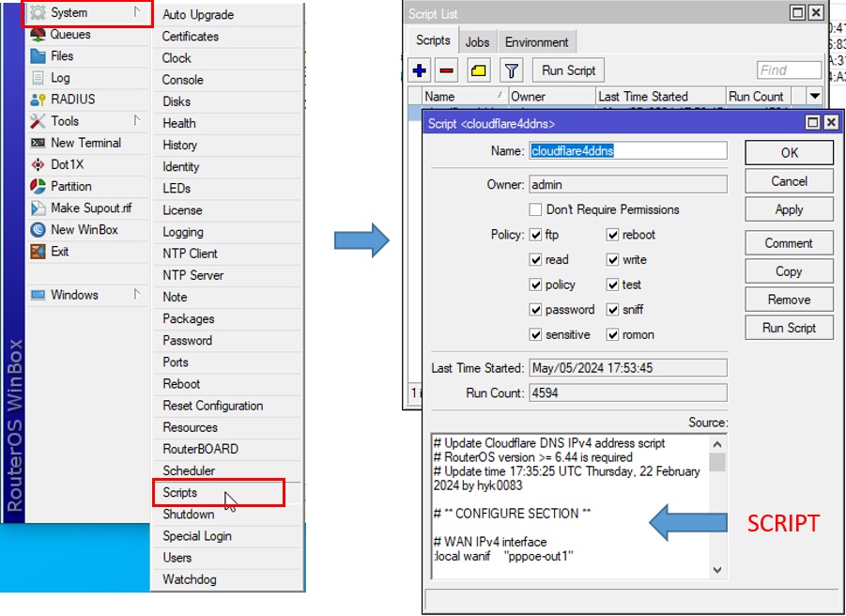846x616 pixels.
Task: Click the New WinBox icon
Action: [38, 230]
